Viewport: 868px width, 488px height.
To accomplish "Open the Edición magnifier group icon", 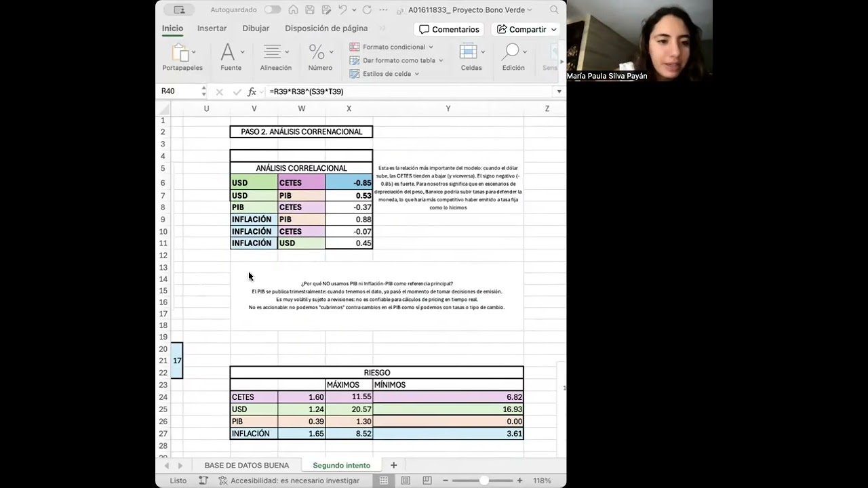I will [x=512, y=52].
